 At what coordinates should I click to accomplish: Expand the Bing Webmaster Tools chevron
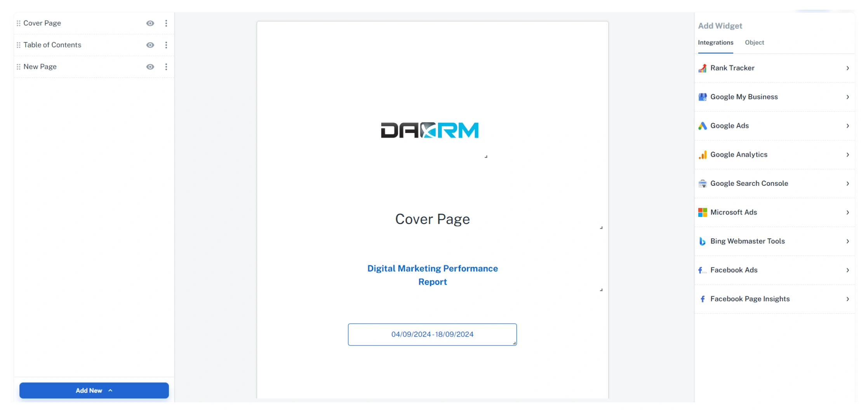(848, 241)
